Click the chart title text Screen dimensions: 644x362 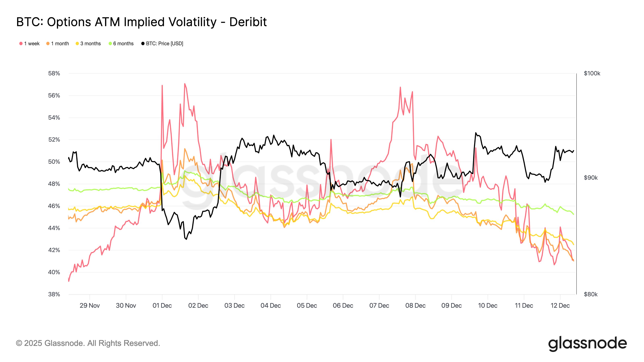(x=141, y=22)
